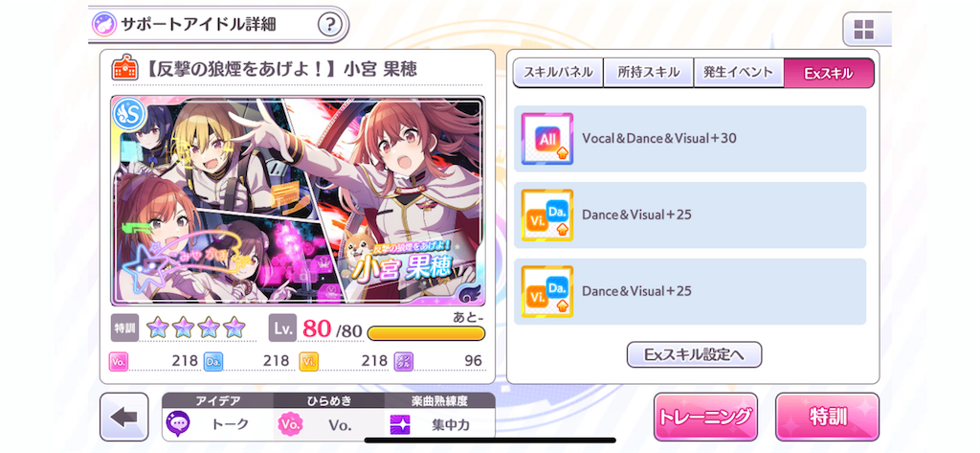Switch to 発生イベント tab
980x453 pixels.
[x=739, y=73]
